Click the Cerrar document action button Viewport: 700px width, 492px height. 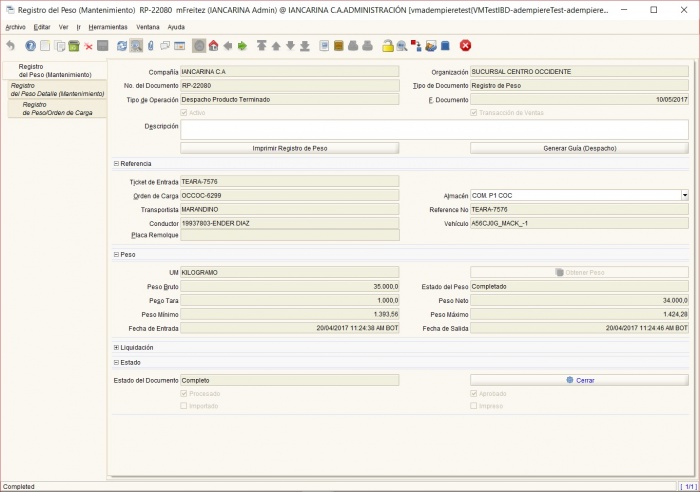[579, 380]
